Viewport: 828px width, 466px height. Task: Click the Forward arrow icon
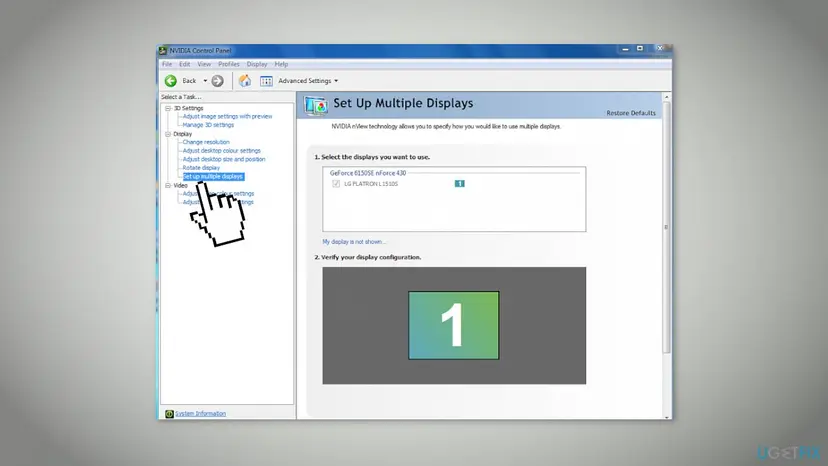pyautogui.click(x=218, y=81)
